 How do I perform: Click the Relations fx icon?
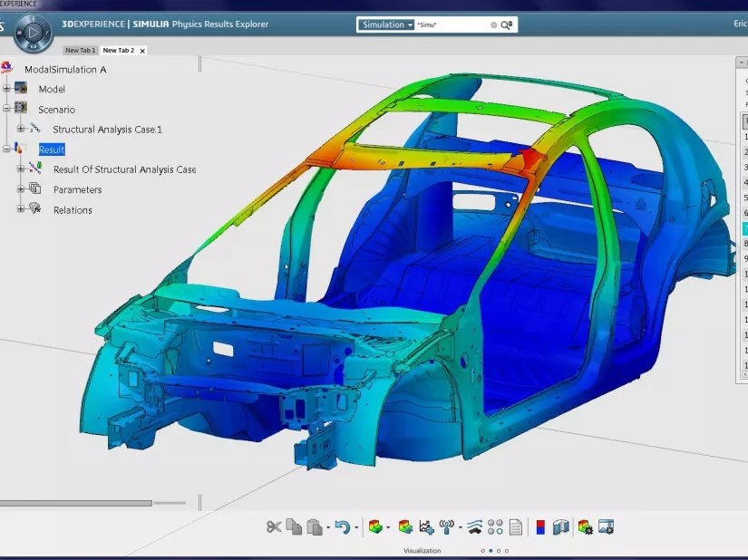(x=35, y=208)
